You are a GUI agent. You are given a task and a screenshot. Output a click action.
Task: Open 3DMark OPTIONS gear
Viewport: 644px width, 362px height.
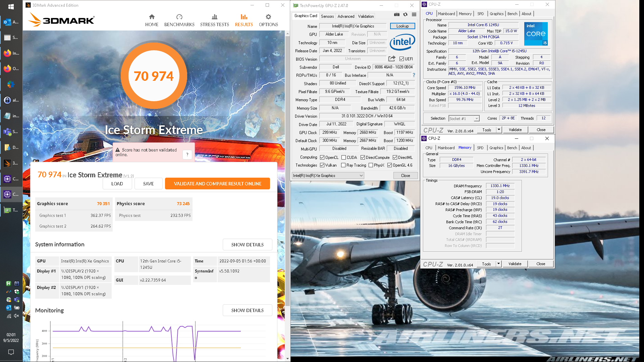(268, 20)
